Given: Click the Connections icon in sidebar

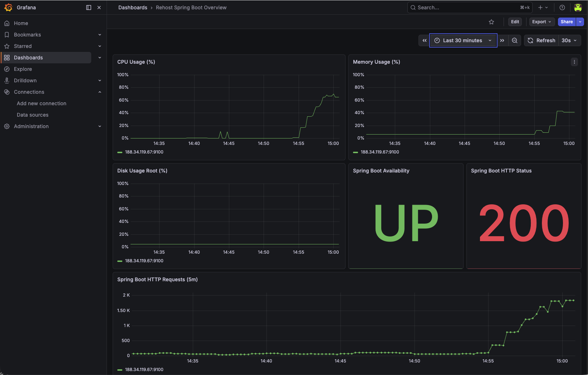Looking at the screenshot, I should (x=7, y=92).
